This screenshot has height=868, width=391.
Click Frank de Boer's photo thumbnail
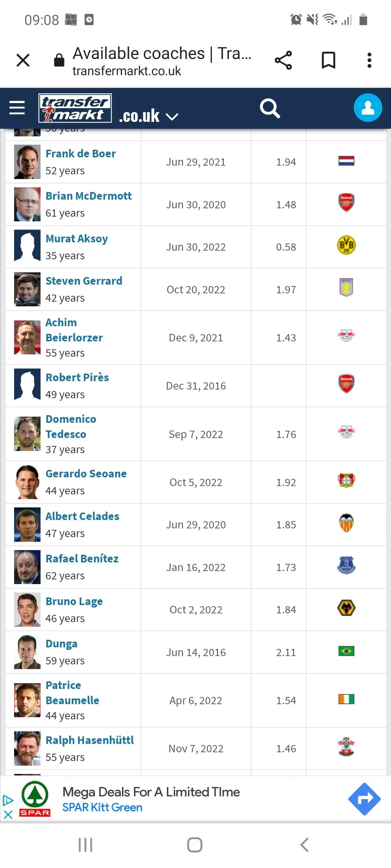point(27,162)
